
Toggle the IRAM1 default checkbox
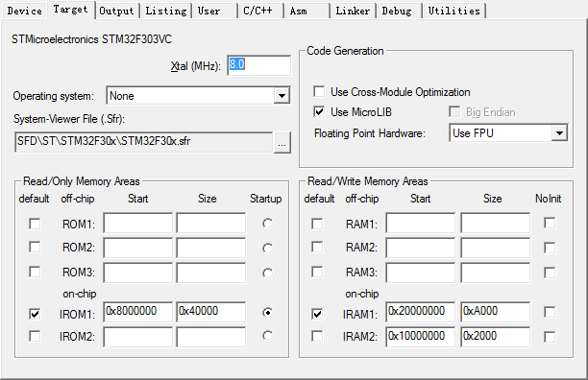[317, 314]
